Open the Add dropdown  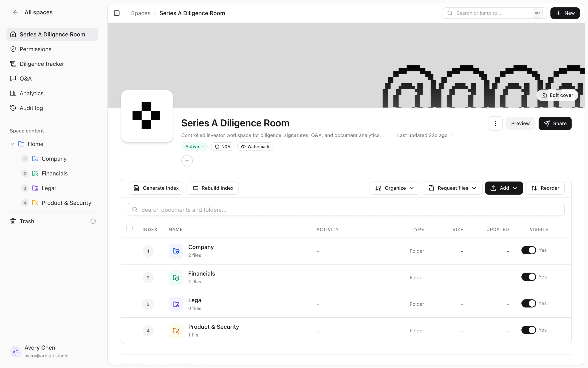[504, 188]
